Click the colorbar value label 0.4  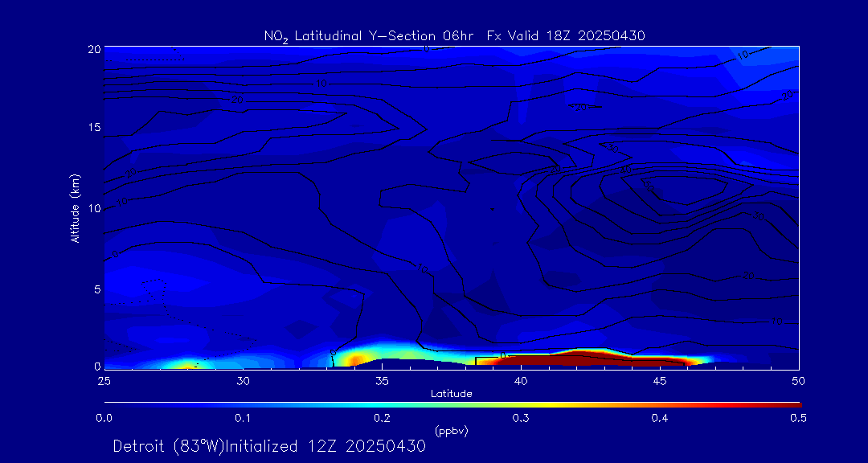click(x=660, y=418)
